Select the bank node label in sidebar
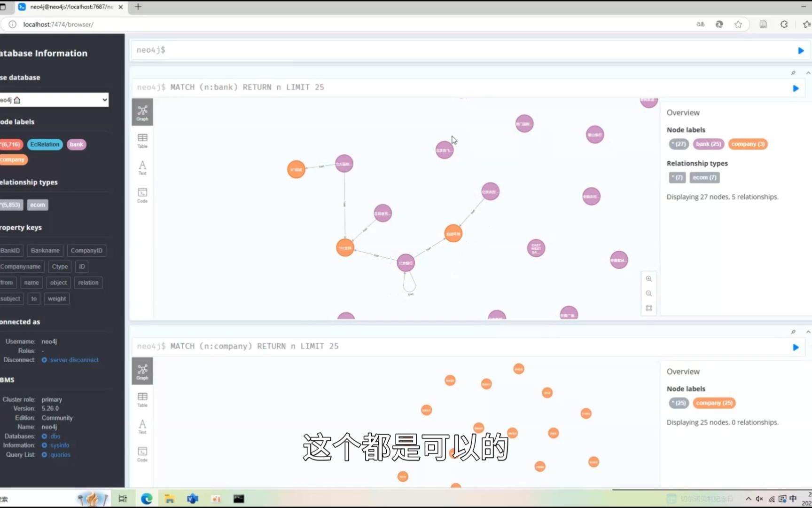Viewport: 812px width, 508px height. coord(76,144)
